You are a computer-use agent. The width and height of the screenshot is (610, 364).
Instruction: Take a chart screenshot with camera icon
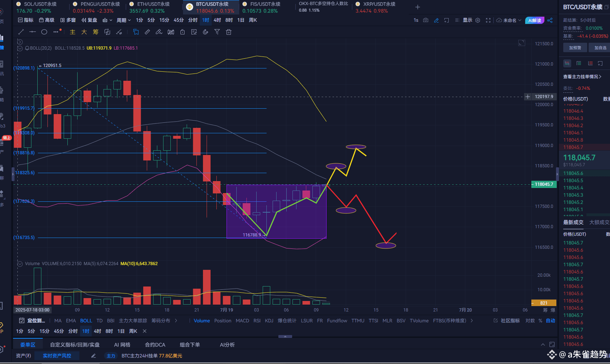426,20
